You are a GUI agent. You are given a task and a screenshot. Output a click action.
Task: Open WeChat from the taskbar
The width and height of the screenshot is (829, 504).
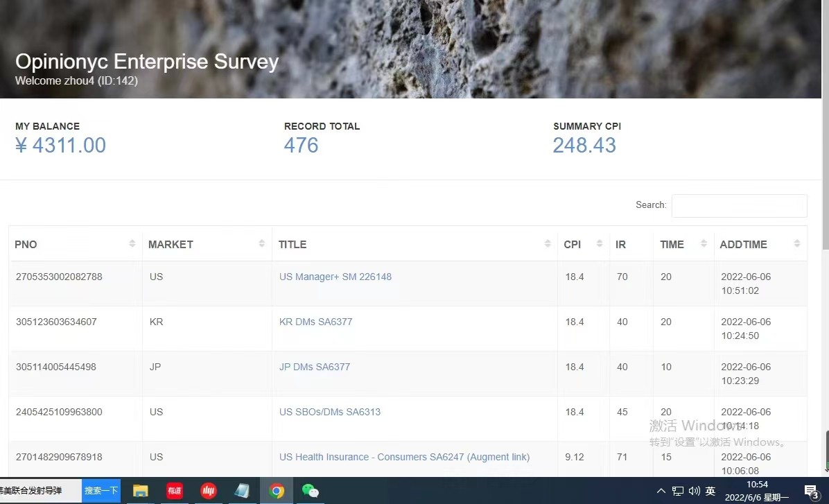pyautogui.click(x=310, y=491)
